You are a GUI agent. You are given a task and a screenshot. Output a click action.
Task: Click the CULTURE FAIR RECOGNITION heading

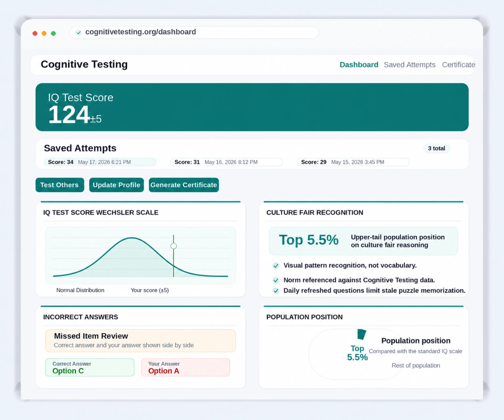315,213
